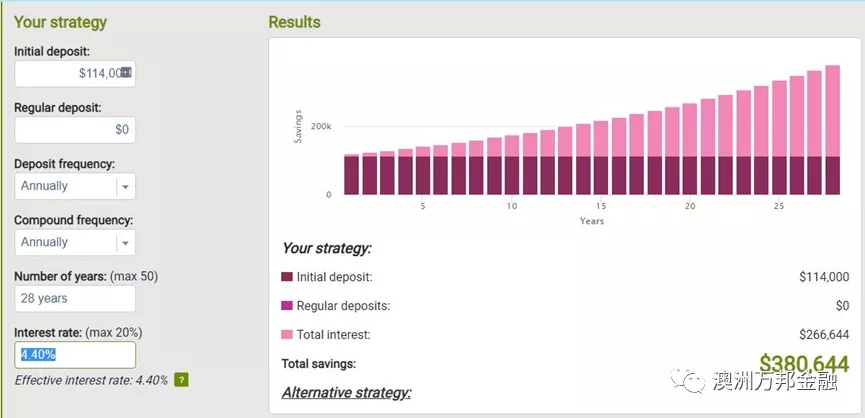
Task: Click the first bar in the savings chart
Action: pyautogui.click(x=351, y=174)
